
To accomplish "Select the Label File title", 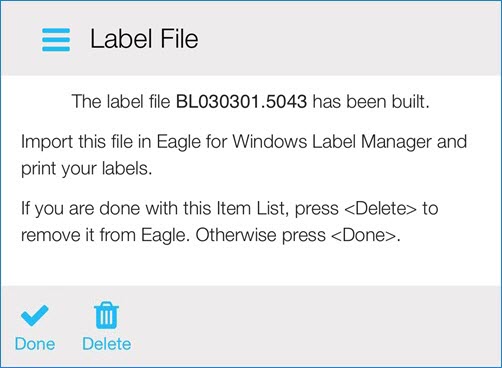I will click(x=144, y=39).
